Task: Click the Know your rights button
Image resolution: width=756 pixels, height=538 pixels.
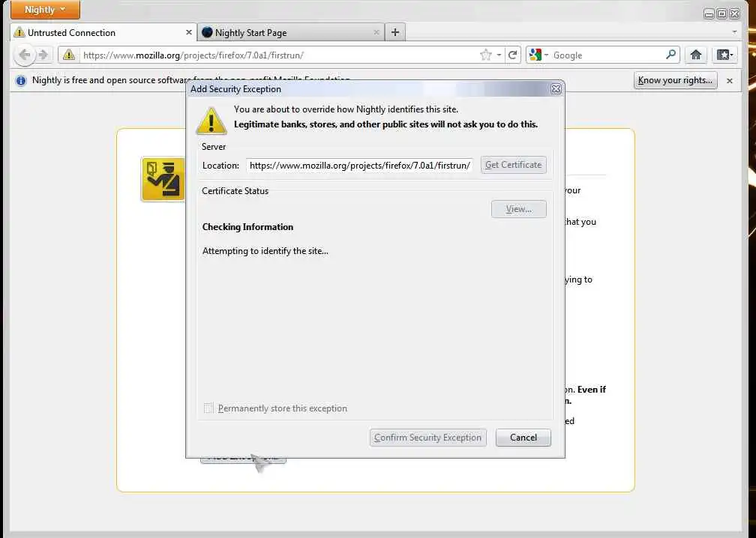Action: 675,80
